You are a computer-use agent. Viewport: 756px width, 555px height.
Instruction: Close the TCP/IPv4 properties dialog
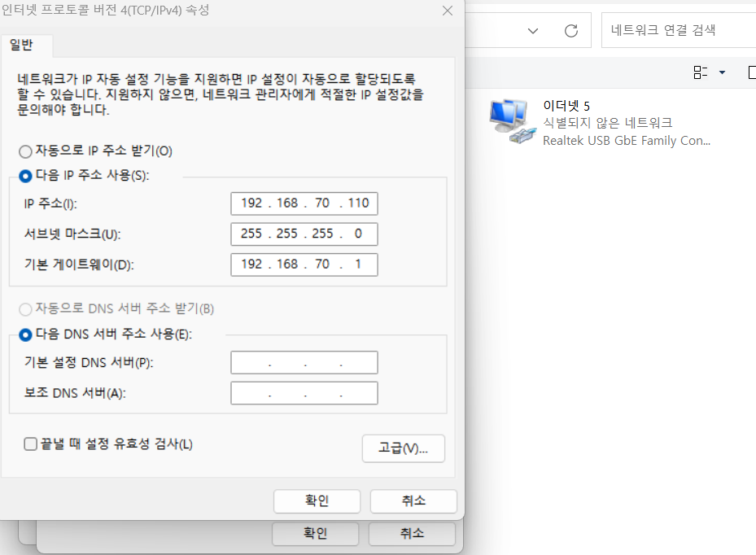pyautogui.click(x=448, y=11)
